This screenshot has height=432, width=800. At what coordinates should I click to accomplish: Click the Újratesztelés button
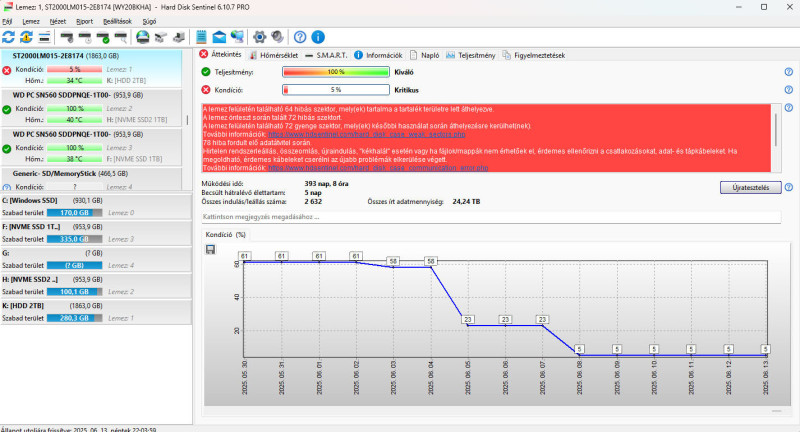751,187
